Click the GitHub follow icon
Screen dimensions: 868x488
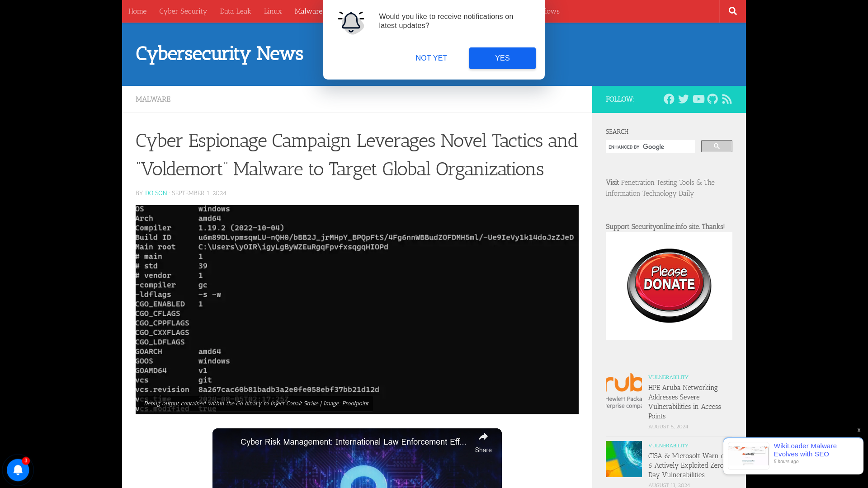click(712, 99)
